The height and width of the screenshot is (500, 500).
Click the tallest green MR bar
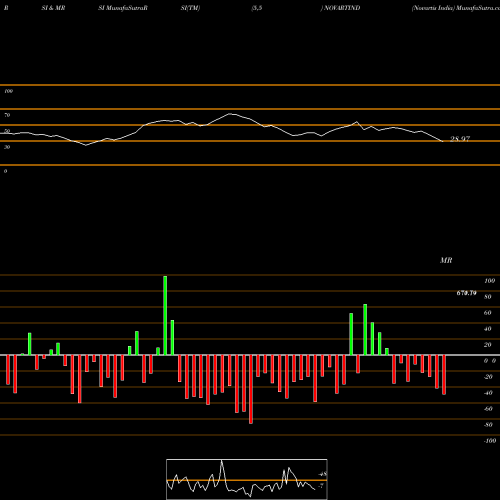tap(165, 315)
